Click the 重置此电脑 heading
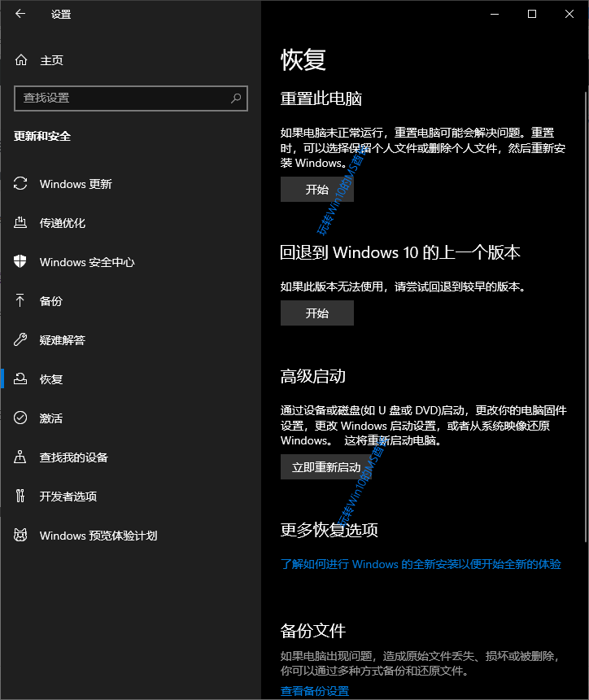589x700 pixels. point(321,98)
